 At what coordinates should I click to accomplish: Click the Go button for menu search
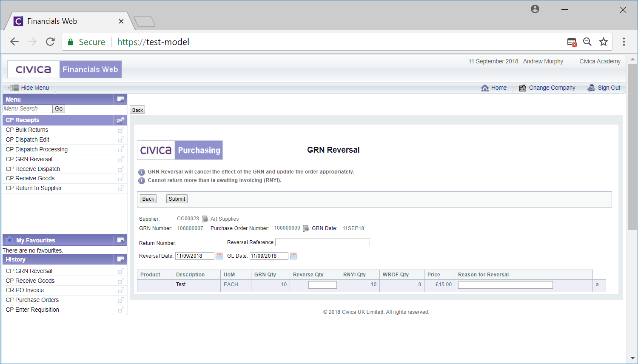pyautogui.click(x=59, y=109)
